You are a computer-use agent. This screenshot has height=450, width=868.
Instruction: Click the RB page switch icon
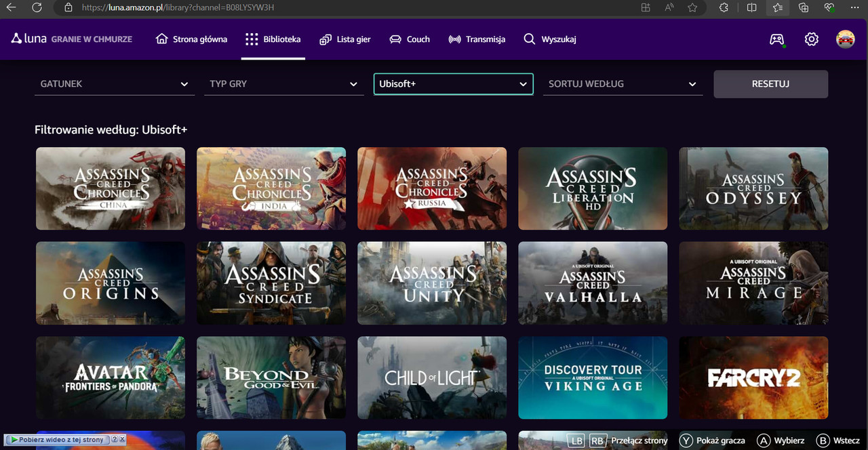pos(597,441)
